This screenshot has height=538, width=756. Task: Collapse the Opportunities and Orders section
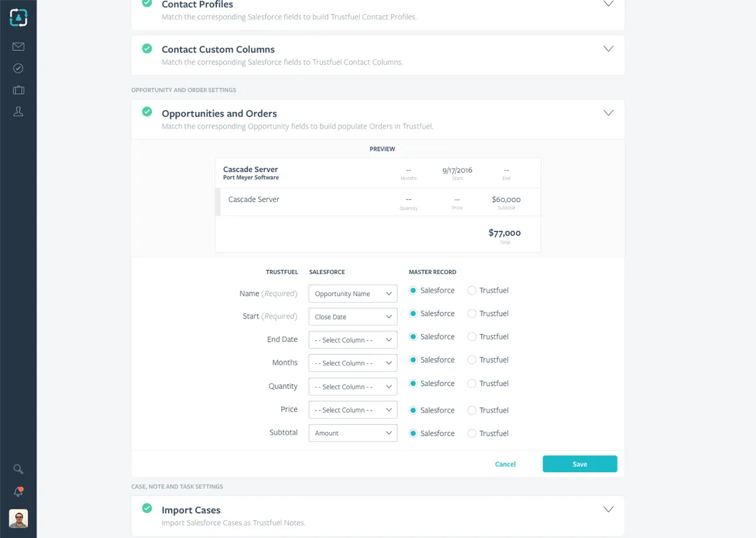(x=607, y=113)
